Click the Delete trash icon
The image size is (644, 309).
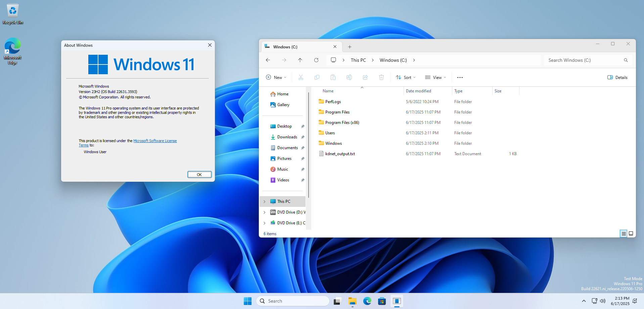coord(381,77)
